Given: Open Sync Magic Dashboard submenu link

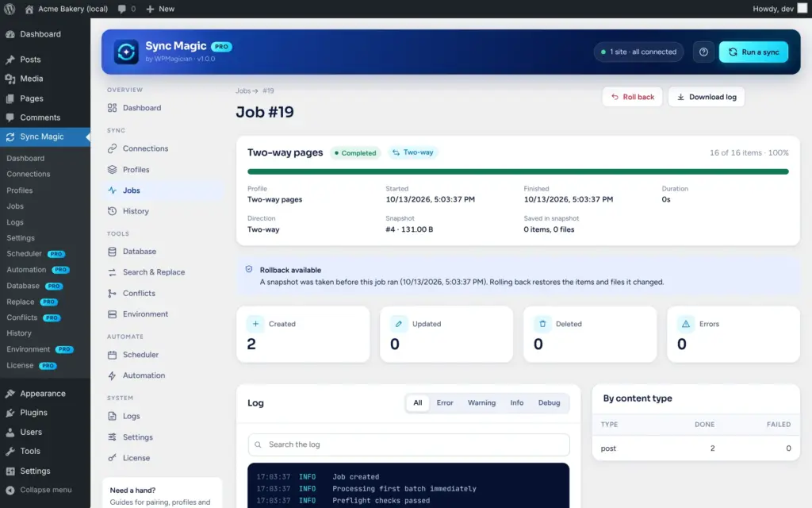Looking at the screenshot, I should (x=25, y=159).
